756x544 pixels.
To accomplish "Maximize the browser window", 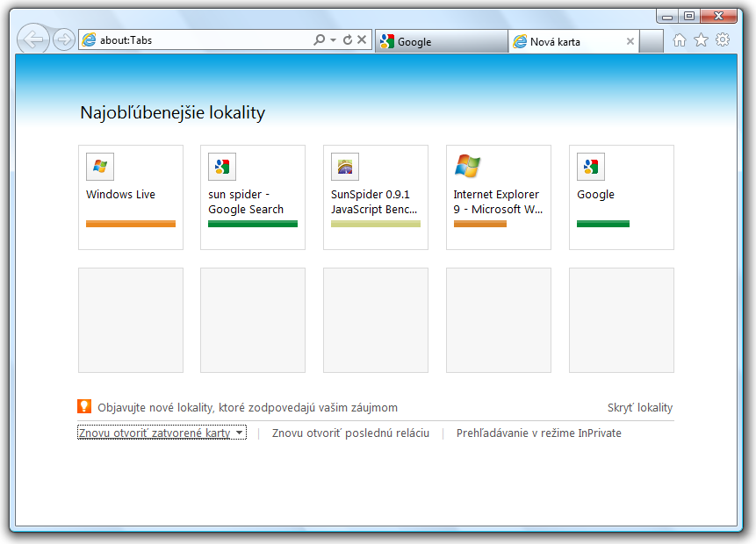I will pyautogui.click(x=689, y=17).
